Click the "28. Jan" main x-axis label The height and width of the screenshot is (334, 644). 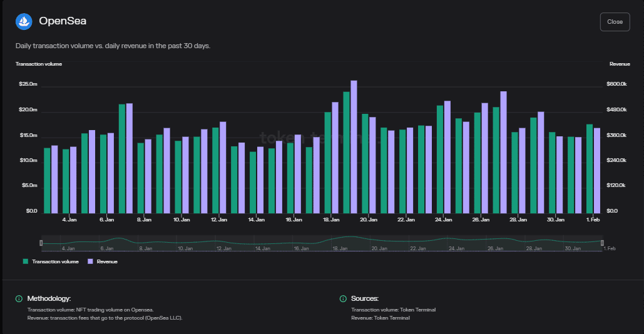pos(518,220)
